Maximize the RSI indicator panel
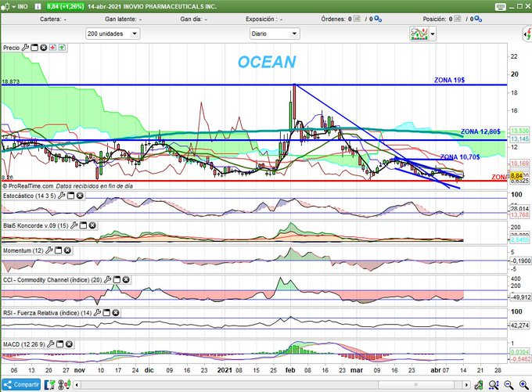The width and height of the screenshot is (532, 392). [106, 312]
